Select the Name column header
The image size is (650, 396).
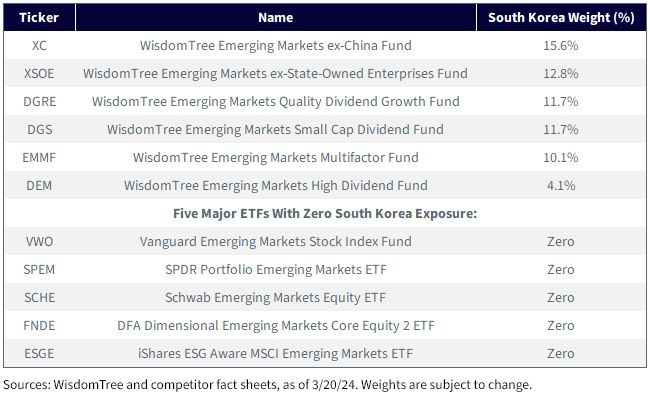(276, 17)
